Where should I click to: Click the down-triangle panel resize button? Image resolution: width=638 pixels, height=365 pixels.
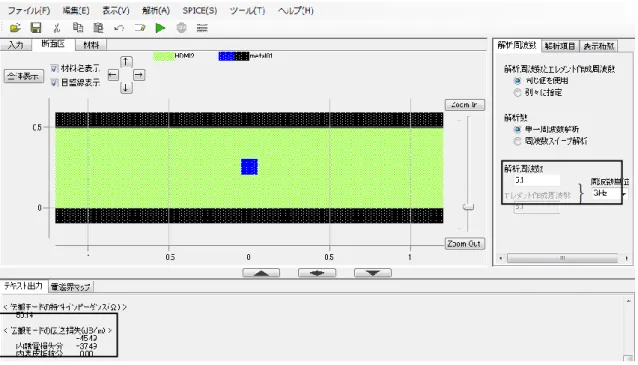click(x=373, y=273)
